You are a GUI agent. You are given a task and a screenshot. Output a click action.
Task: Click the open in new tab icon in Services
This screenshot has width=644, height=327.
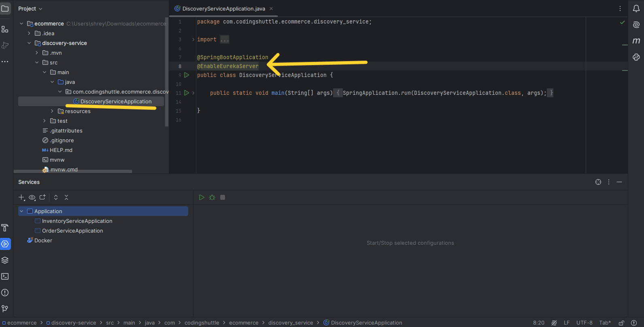(x=43, y=197)
